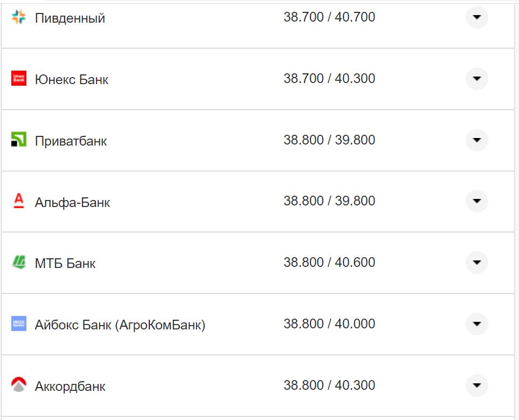The height and width of the screenshot is (420, 519).
Task: Expand the Аккордбанк rate row arrow
Action: [476, 385]
